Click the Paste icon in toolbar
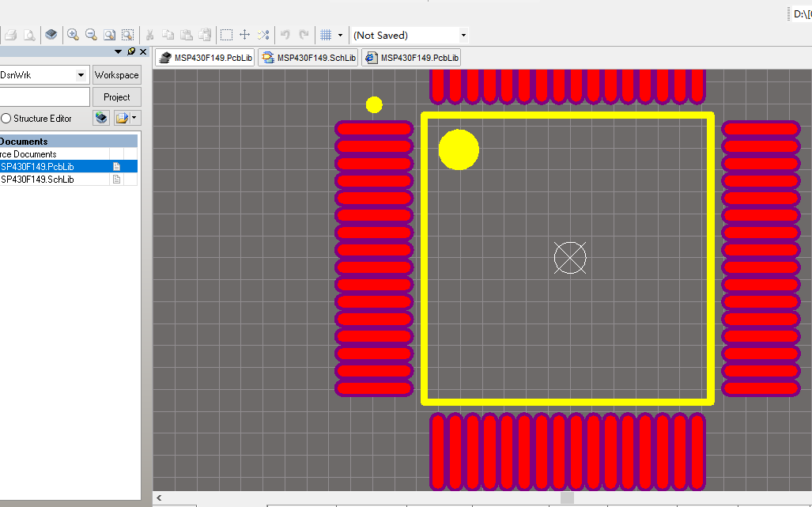812x507 pixels. click(187, 35)
